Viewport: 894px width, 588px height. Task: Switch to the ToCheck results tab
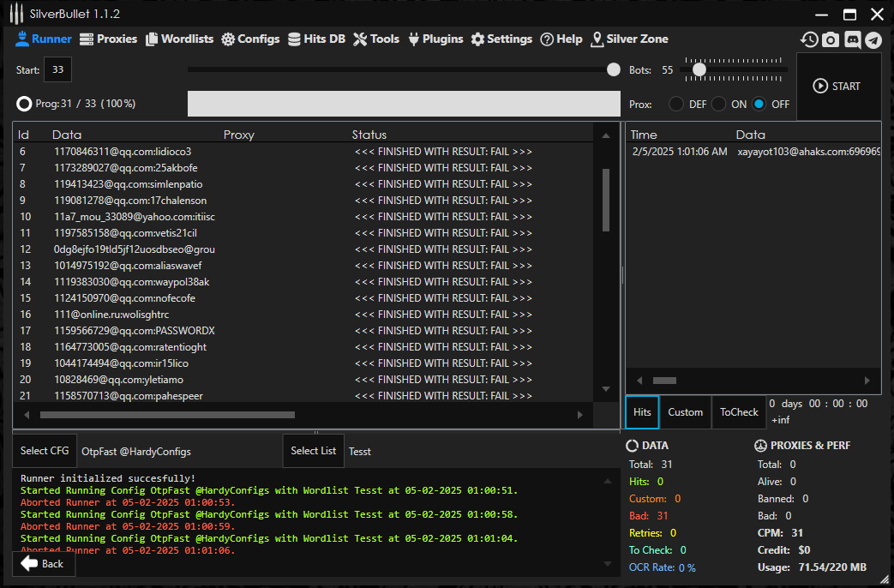[x=739, y=412]
